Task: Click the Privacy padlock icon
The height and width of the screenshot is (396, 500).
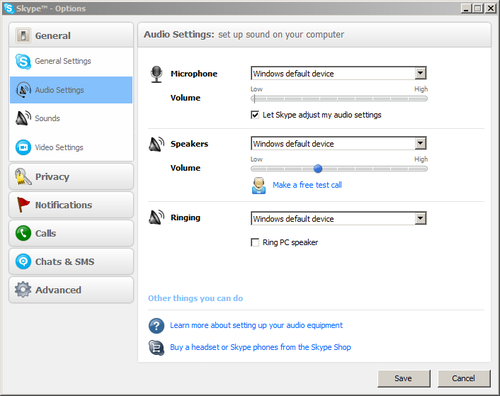Action: 23,176
